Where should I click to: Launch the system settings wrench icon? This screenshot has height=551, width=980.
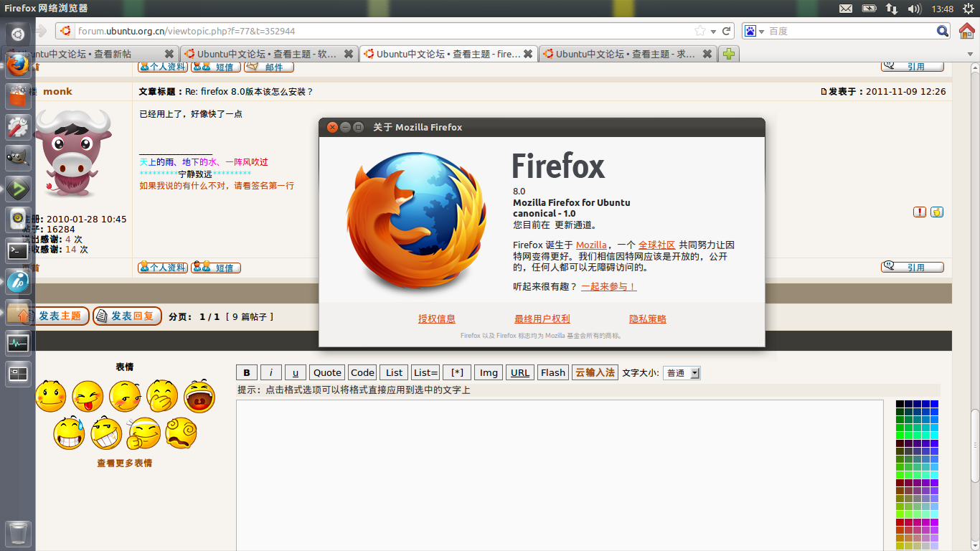[x=18, y=127]
